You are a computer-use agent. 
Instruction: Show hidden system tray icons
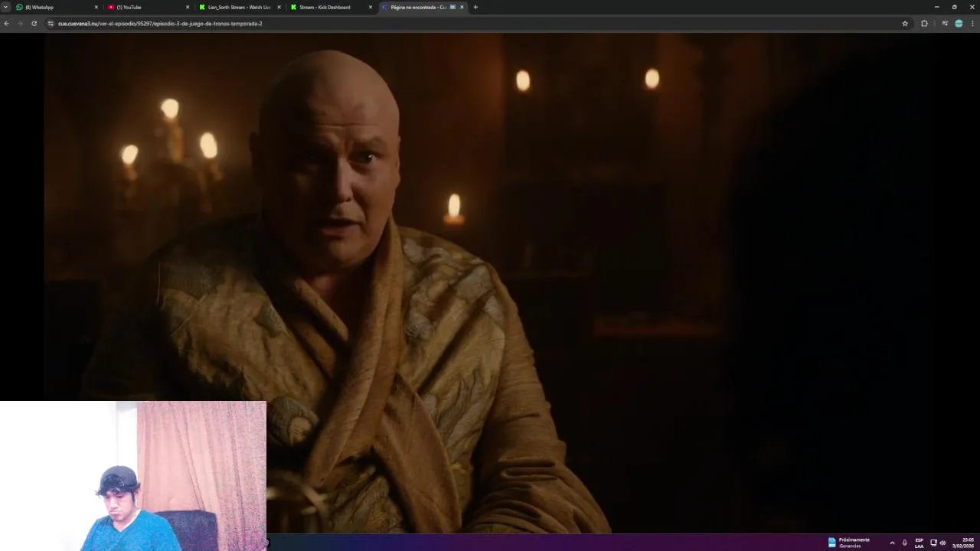892,543
